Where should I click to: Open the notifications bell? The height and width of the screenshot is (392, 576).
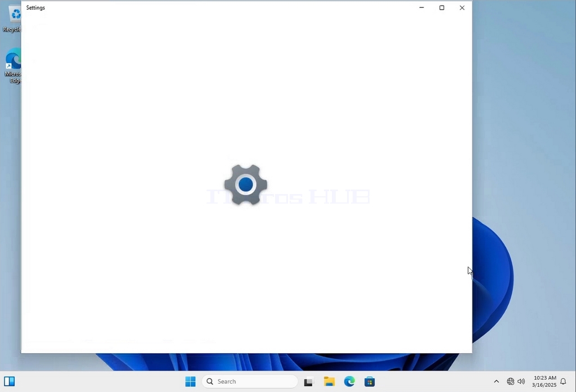pos(563,381)
